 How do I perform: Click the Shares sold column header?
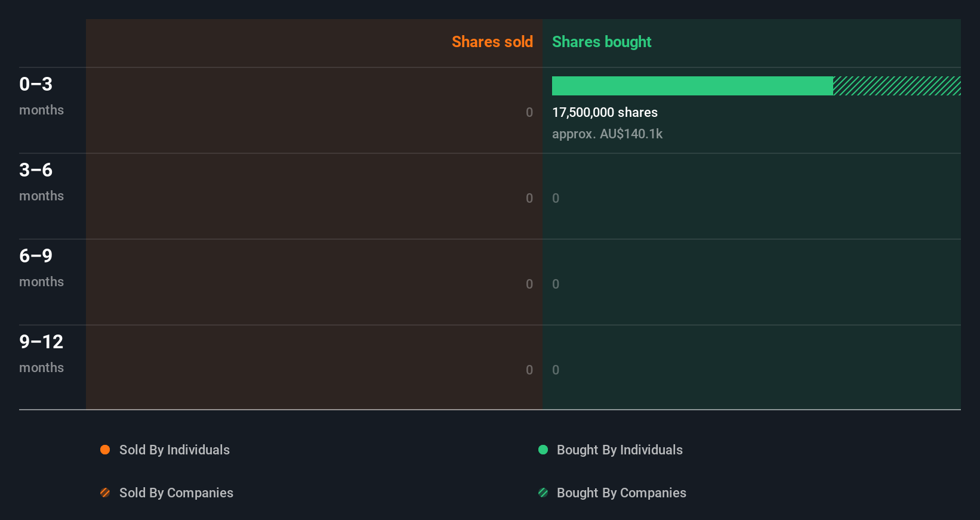(x=492, y=42)
